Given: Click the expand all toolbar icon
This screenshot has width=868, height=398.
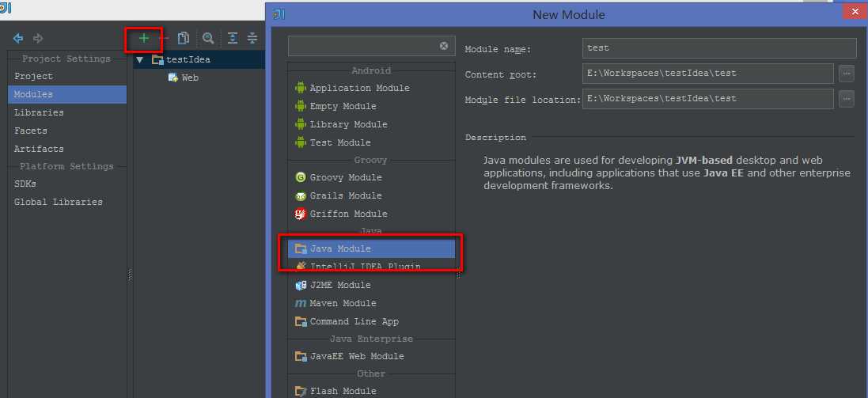Looking at the screenshot, I should coord(233,38).
